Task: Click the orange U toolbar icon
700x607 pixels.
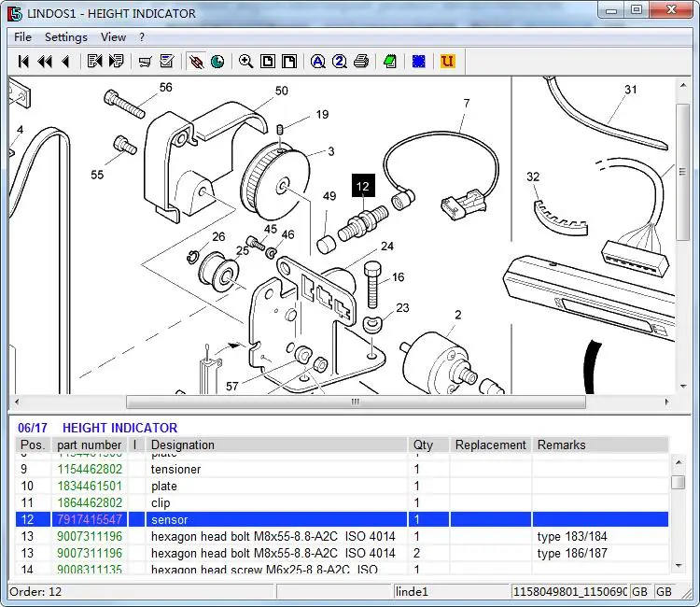Action: pos(447,62)
